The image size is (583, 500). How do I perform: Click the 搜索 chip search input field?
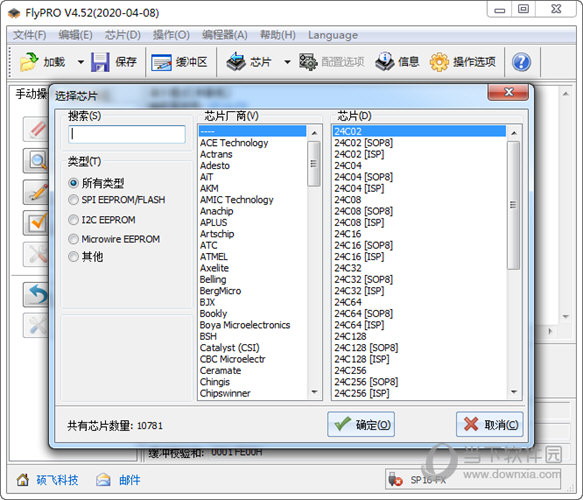(x=127, y=134)
